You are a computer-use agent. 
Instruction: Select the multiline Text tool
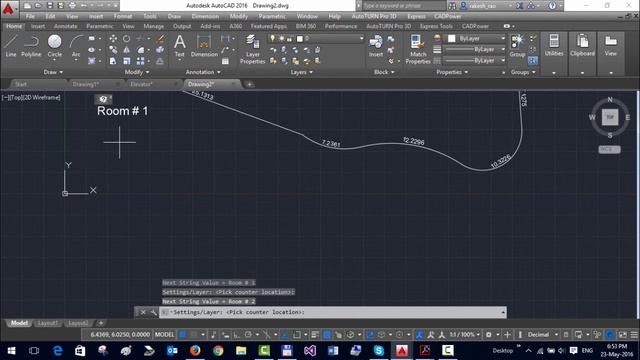[x=180, y=46]
